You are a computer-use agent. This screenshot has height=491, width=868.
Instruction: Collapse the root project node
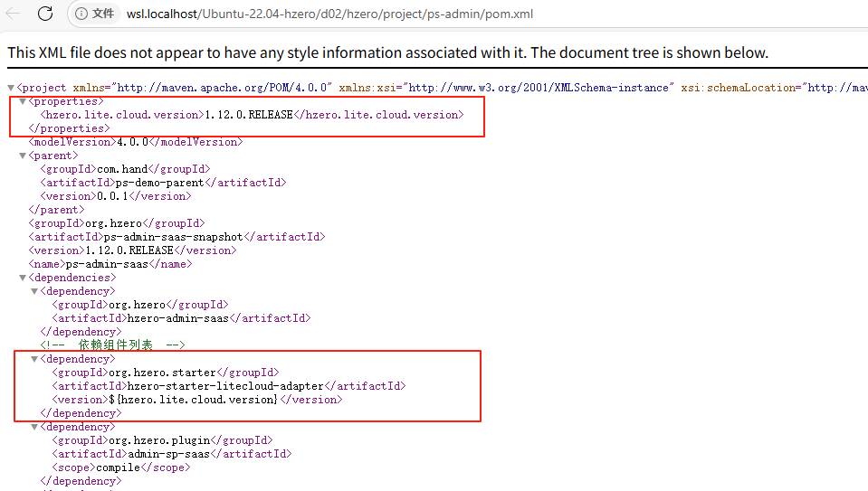[x=11, y=88]
